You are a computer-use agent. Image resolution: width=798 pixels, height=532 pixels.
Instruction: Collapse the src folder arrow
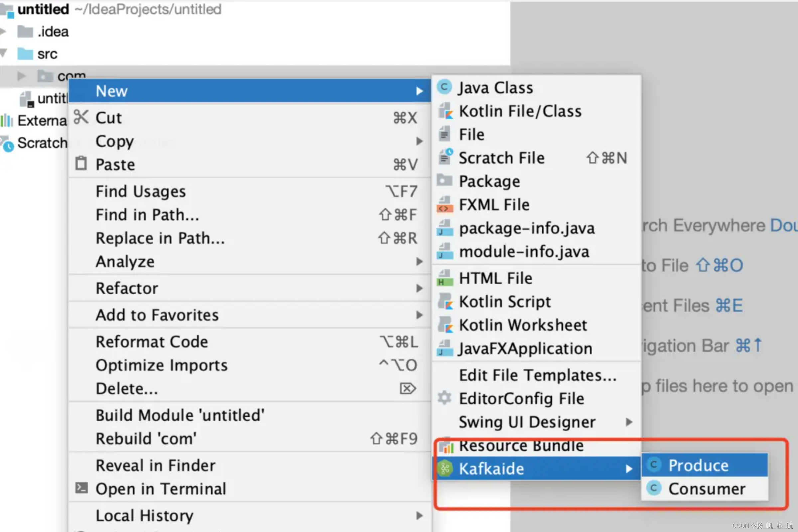click(x=3, y=53)
